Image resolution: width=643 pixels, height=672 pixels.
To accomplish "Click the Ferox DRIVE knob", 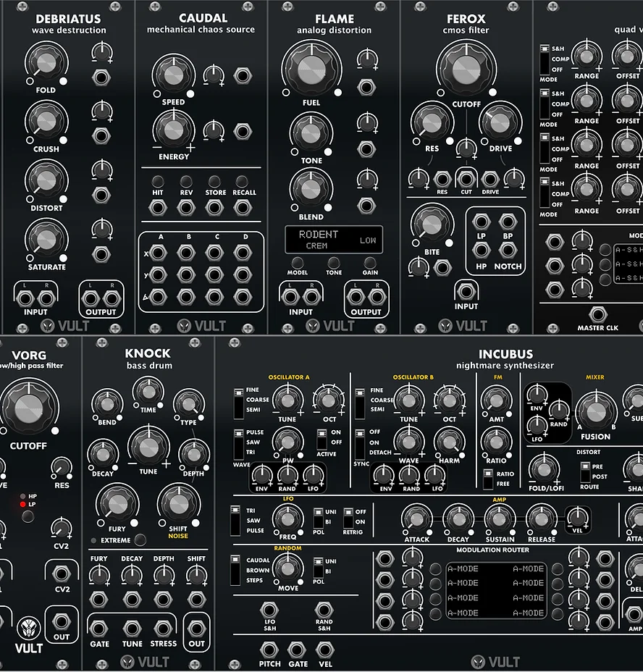I will pos(500,123).
